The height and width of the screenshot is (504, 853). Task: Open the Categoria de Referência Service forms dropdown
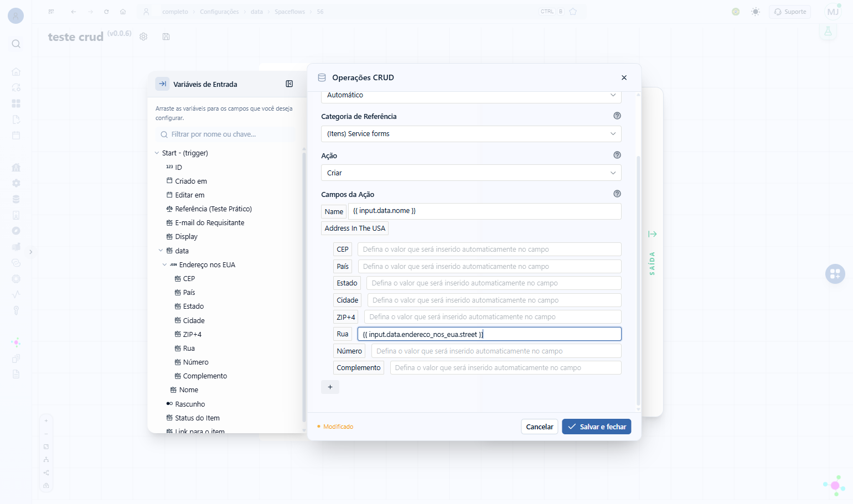471,134
